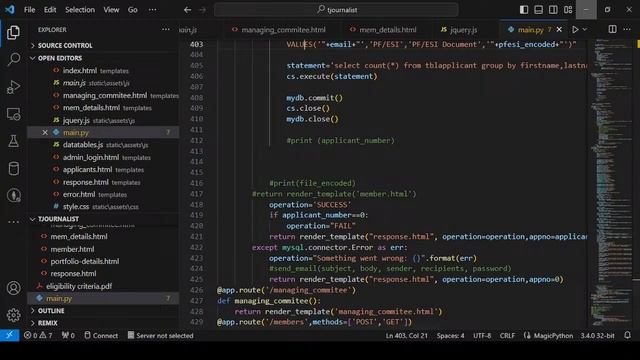Image resolution: width=640 pixels, height=360 pixels.
Task: Open the Database cylinder icon
Action: pos(13,168)
